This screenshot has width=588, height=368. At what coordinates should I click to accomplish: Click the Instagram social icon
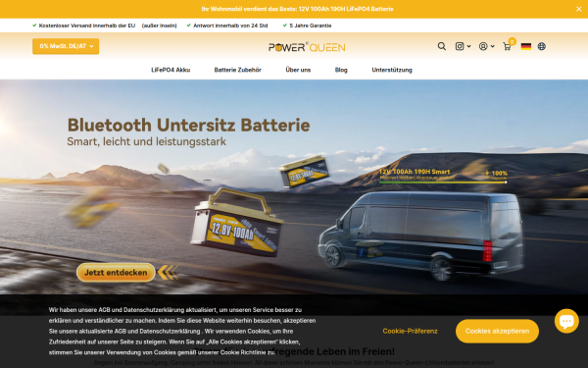[x=460, y=46]
